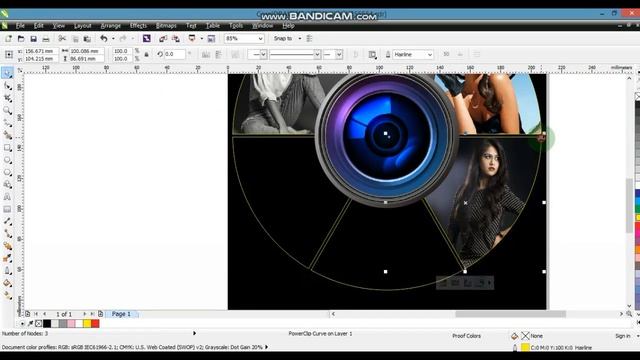Select the Text tool
Viewport: 640px width, 360px height.
[7, 197]
